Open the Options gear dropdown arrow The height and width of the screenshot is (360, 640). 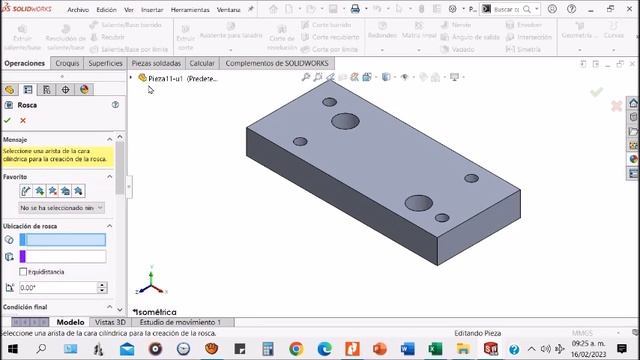[x=463, y=9]
